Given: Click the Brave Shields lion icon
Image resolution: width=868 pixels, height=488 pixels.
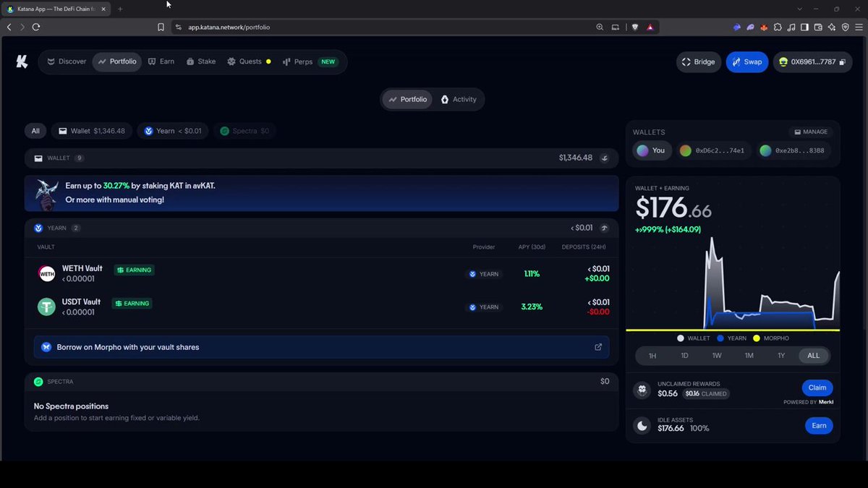Looking at the screenshot, I should pyautogui.click(x=635, y=27).
